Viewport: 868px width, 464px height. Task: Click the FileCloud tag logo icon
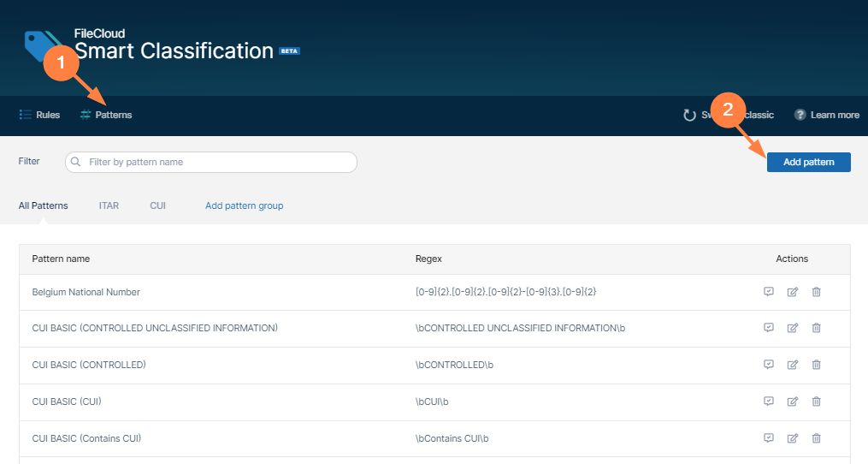pos(43,45)
